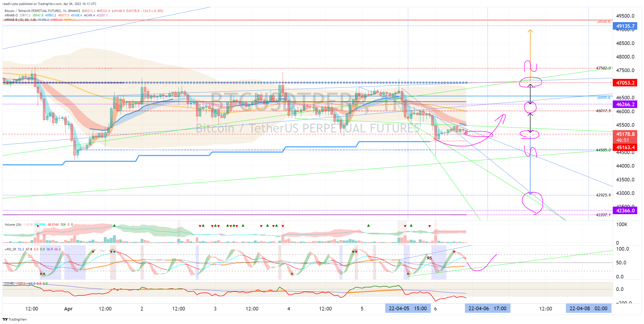Click the blue 49135.7 price label
Screen dimensions: 644x324
coord(625,26)
